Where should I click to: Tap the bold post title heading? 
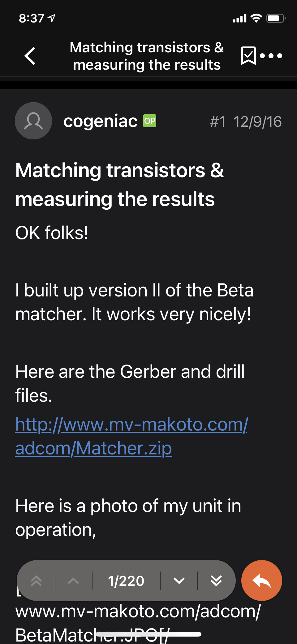(x=119, y=185)
